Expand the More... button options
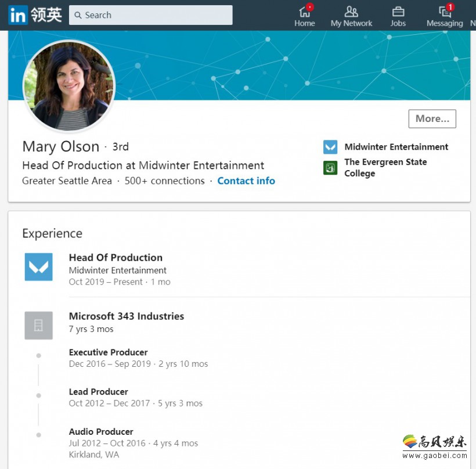Image resolution: width=476 pixels, height=469 pixels. tap(432, 118)
